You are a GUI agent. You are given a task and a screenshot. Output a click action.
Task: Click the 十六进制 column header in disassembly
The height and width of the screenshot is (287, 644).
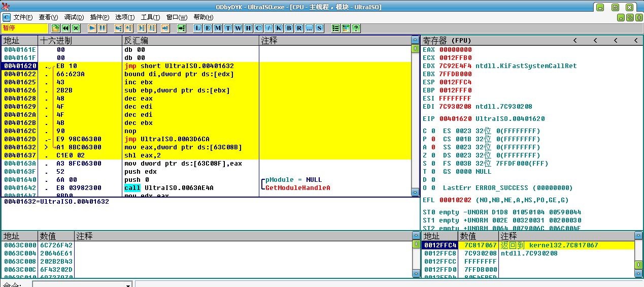point(80,41)
